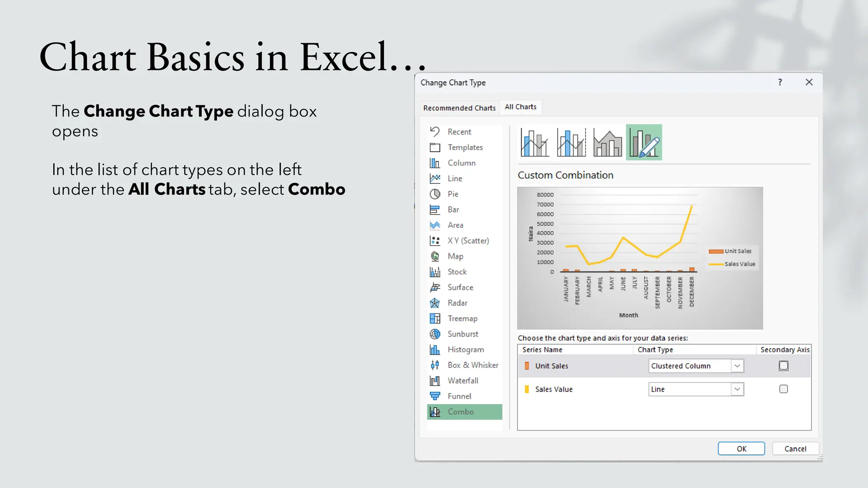Enable Secondary Axis for Sales Value
This screenshot has width=868, height=488.
click(x=784, y=389)
